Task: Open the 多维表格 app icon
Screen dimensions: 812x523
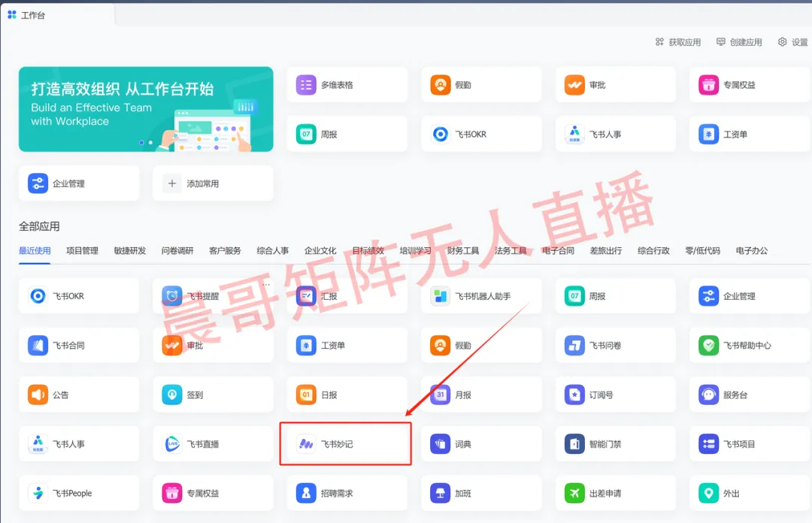Action: click(306, 85)
